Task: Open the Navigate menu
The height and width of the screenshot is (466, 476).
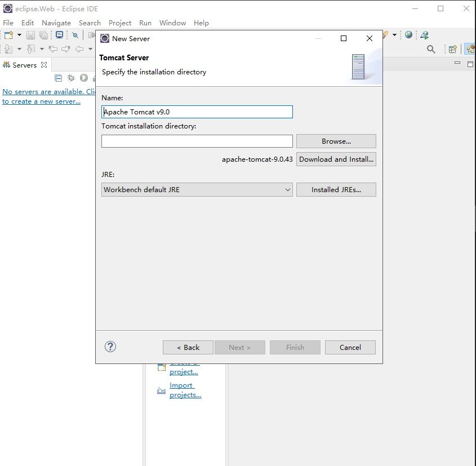Action: 56,23
